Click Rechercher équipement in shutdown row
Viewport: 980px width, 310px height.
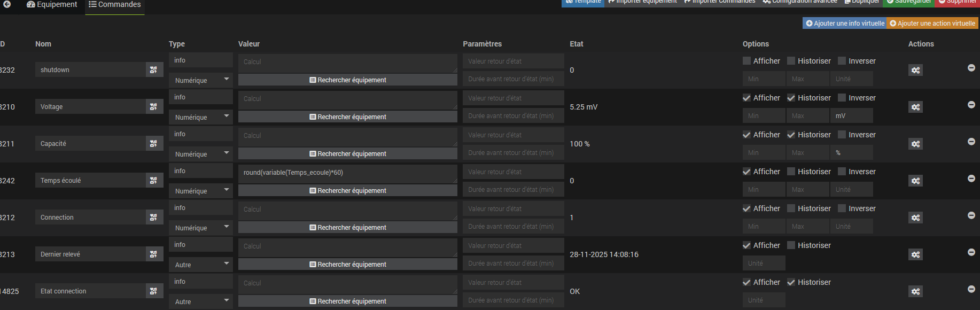(348, 80)
